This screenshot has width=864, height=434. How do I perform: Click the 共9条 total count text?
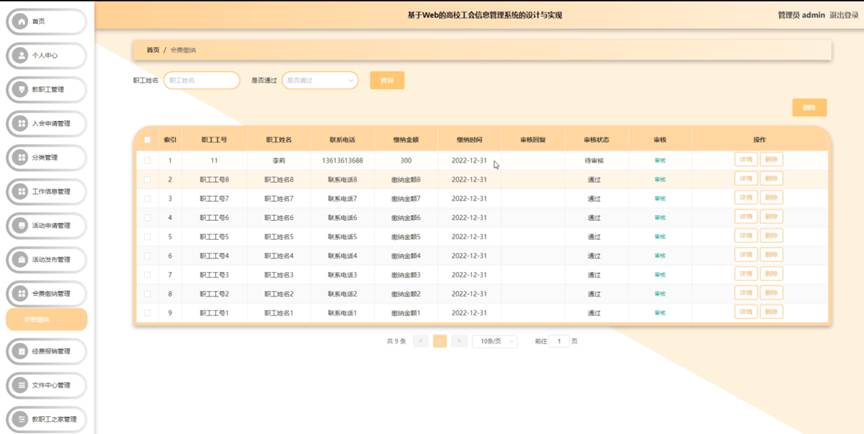[x=396, y=341]
